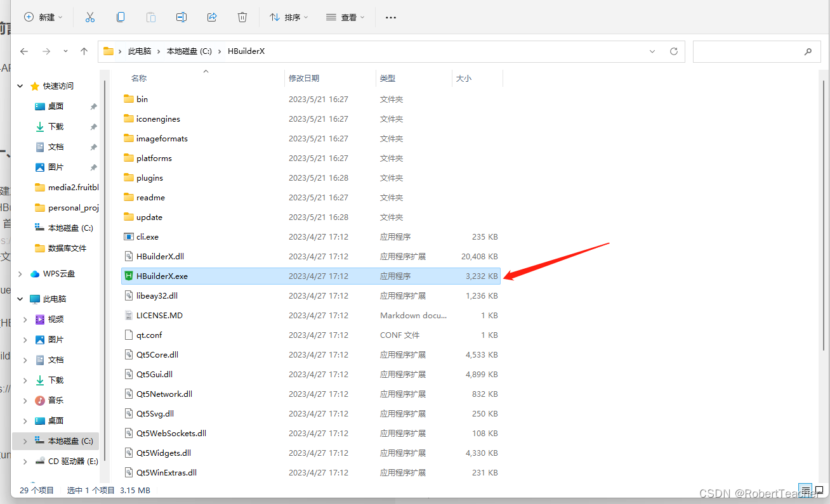The height and width of the screenshot is (504, 830).
Task: Go up one folder level arrow
Action: [x=84, y=51]
